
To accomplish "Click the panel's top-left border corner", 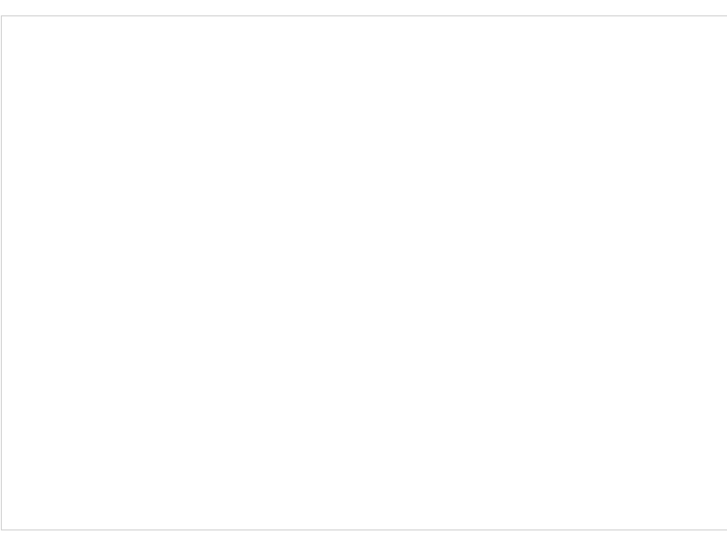I will coord(2,16).
